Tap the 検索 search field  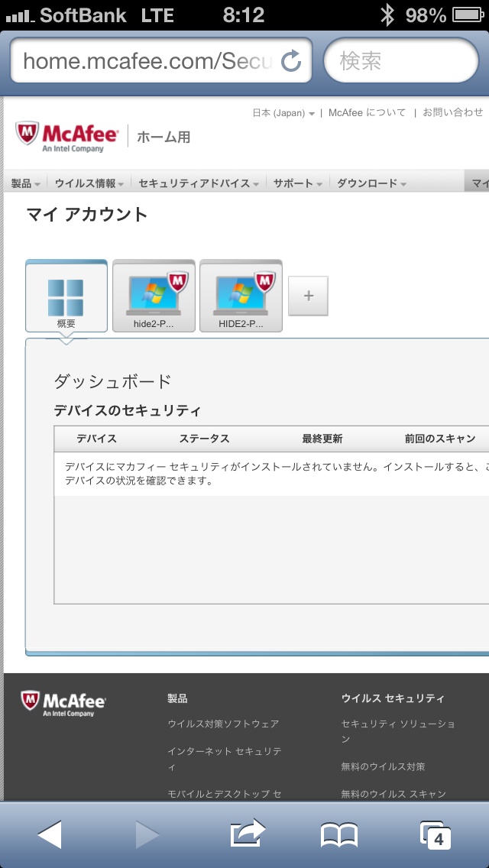point(400,60)
